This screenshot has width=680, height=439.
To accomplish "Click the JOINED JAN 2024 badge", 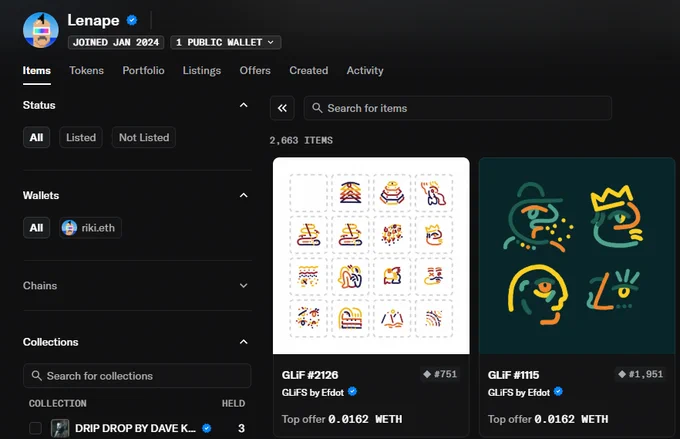I will pos(116,43).
